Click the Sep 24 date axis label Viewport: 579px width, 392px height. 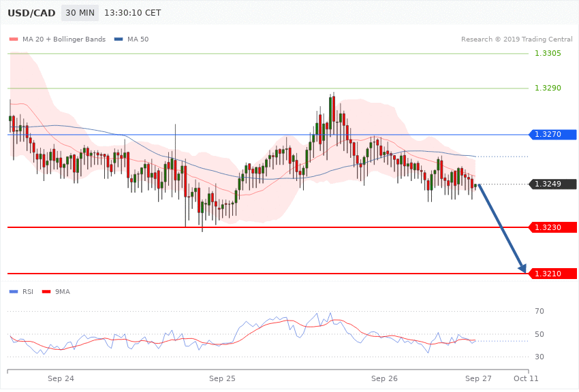(61, 378)
